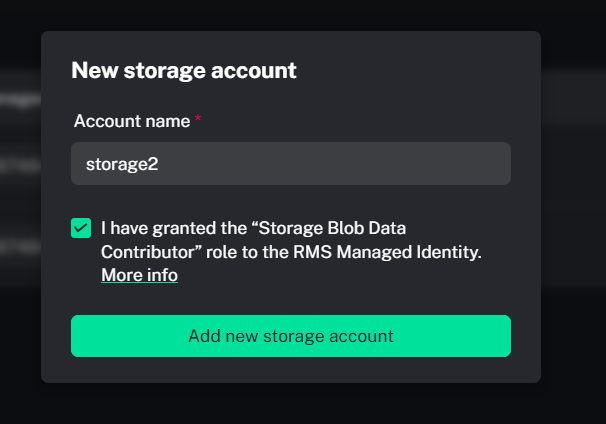Focus the Account name input field
Screen dimensions: 606x424
point(291,163)
